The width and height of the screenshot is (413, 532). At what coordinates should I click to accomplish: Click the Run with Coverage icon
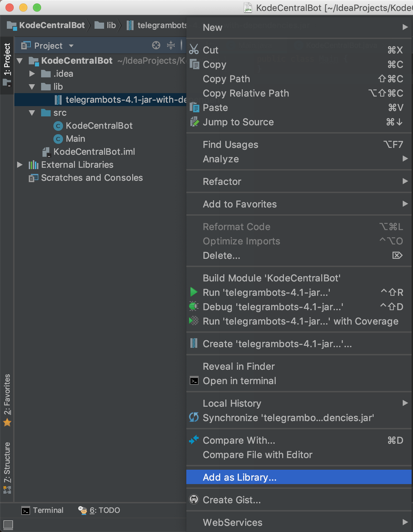tap(194, 321)
